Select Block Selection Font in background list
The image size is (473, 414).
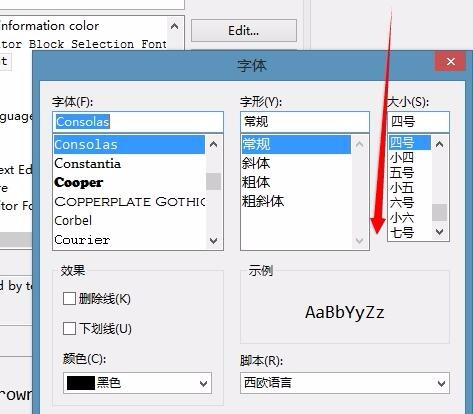click(x=83, y=44)
